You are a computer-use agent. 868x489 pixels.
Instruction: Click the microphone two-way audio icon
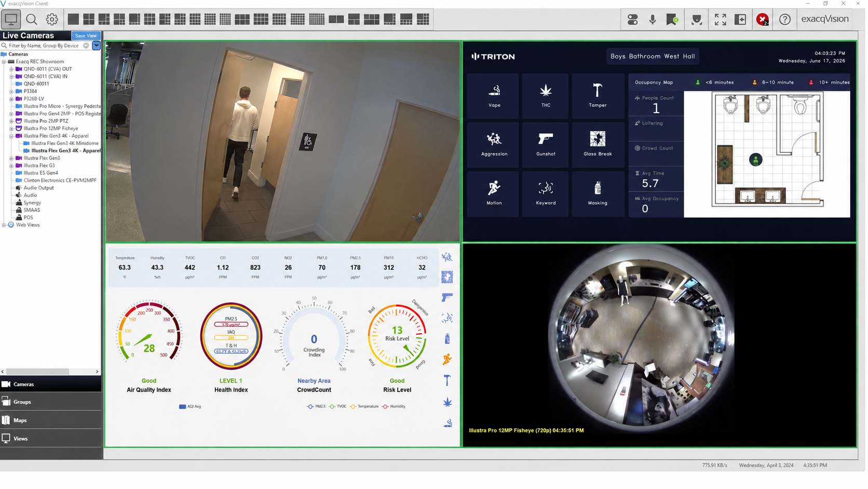pos(653,20)
